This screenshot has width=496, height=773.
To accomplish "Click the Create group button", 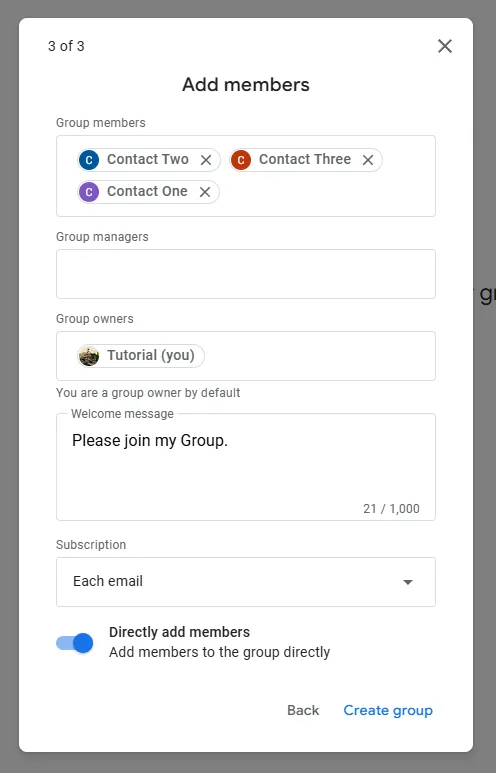I will [388, 710].
